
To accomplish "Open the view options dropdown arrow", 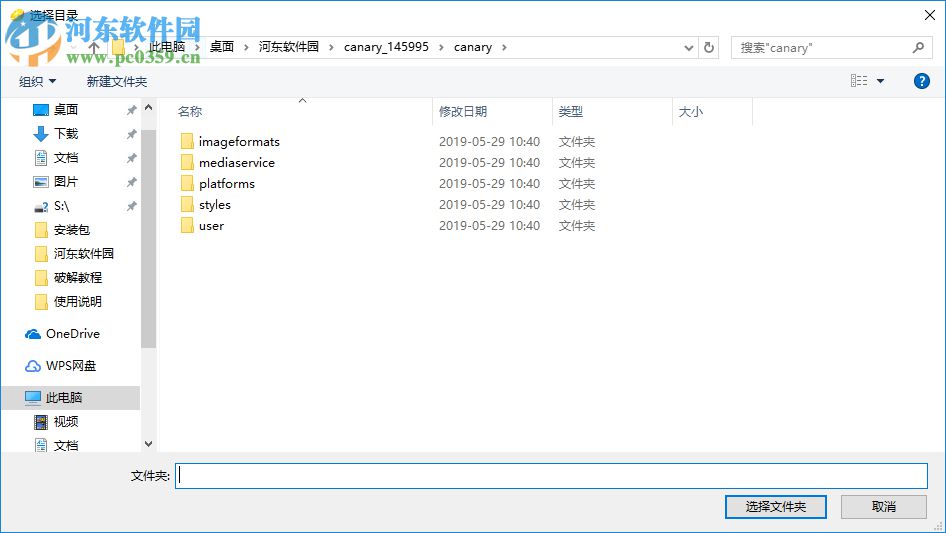I will click(880, 81).
